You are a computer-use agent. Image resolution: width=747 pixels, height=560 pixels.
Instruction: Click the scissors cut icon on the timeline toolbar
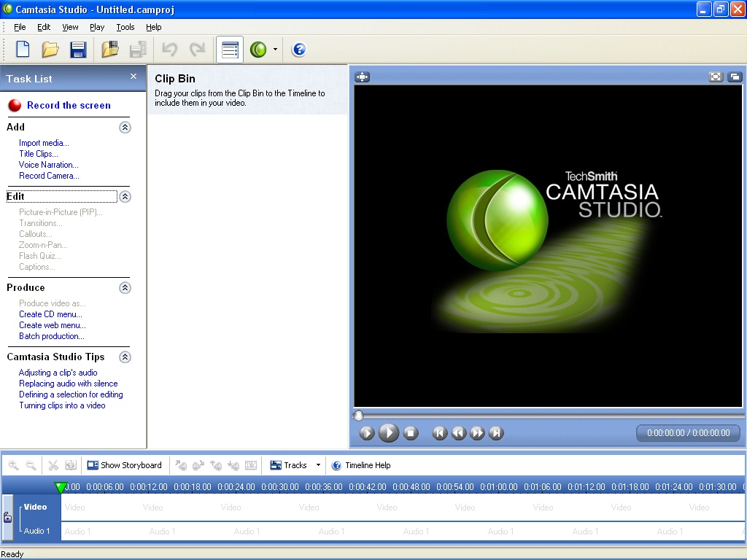pos(53,465)
